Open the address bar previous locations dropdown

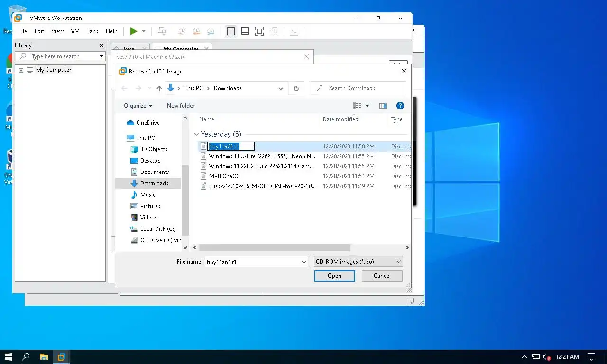pyautogui.click(x=281, y=89)
